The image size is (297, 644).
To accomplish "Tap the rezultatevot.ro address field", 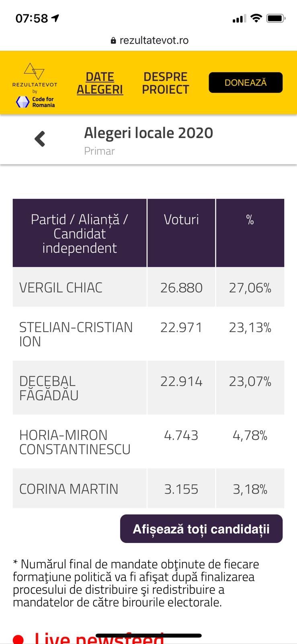I will click(x=154, y=40).
